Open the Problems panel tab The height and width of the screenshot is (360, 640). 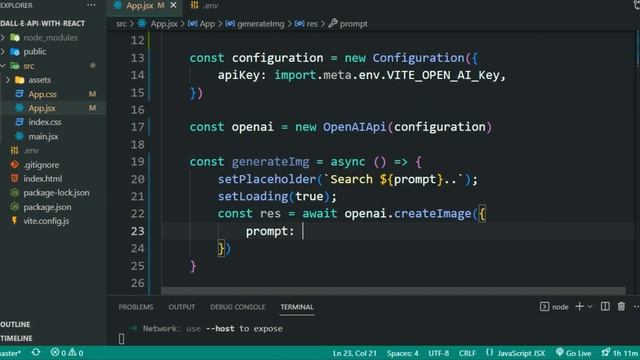tap(136, 307)
